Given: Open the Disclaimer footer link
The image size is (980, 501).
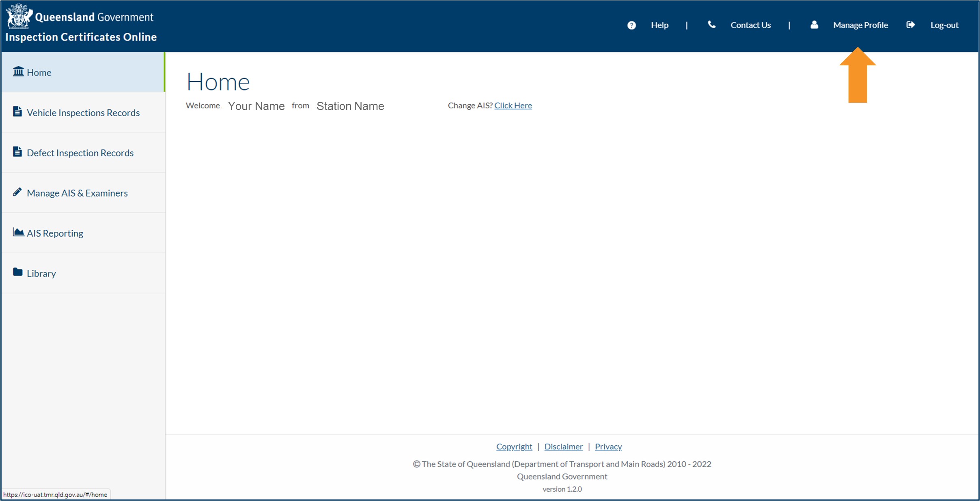Looking at the screenshot, I should click(x=563, y=447).
